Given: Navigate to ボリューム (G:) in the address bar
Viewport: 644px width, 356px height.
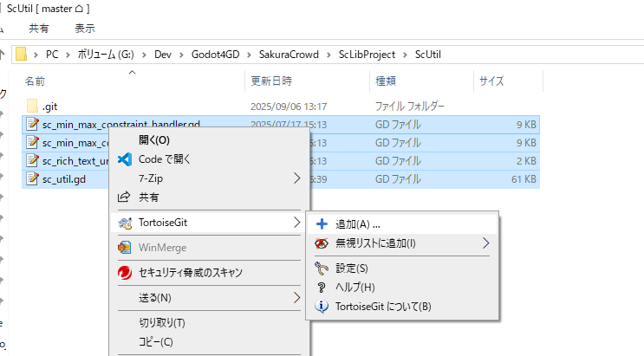Looking at the screenshot, I should (x=106, y=55).
